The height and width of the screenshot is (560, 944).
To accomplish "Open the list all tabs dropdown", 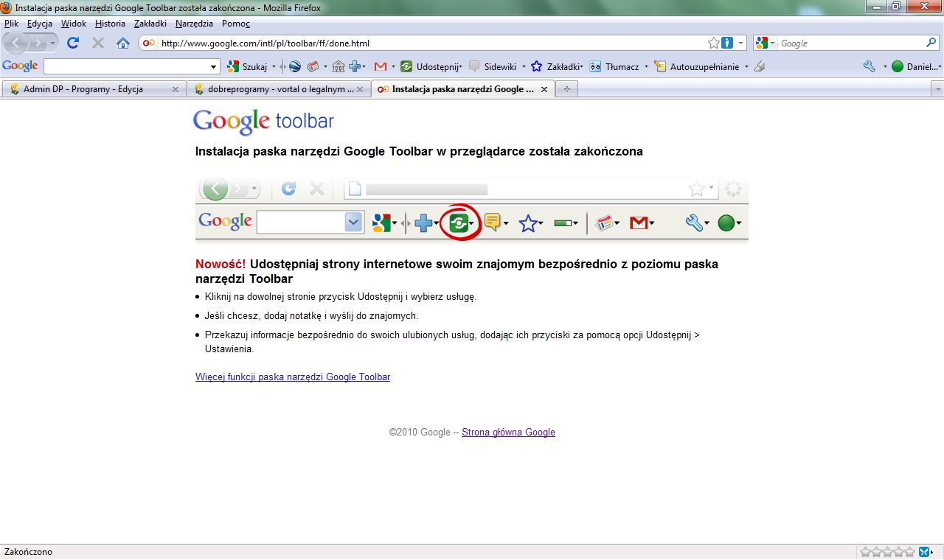I will (937, 89).
